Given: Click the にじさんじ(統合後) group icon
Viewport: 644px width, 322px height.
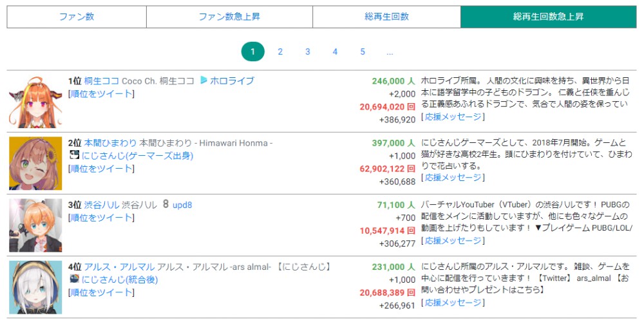Looking at the screenshot, I should tap(74, 279).
